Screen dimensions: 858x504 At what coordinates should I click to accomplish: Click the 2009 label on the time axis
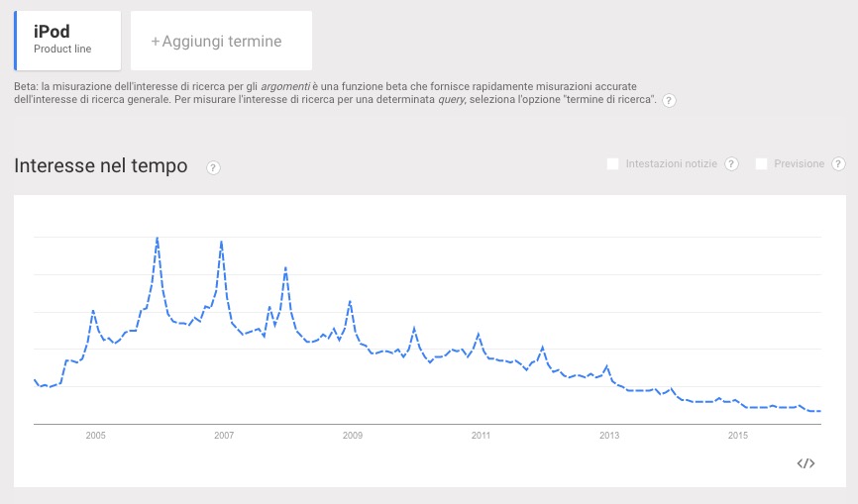coord(353,435)
